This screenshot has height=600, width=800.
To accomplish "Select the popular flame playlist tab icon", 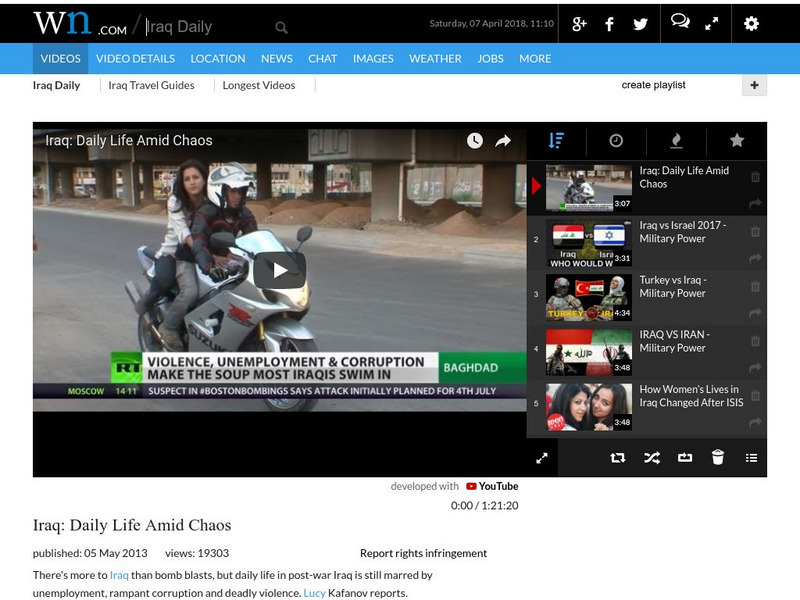I will click(x=676, y=140).
